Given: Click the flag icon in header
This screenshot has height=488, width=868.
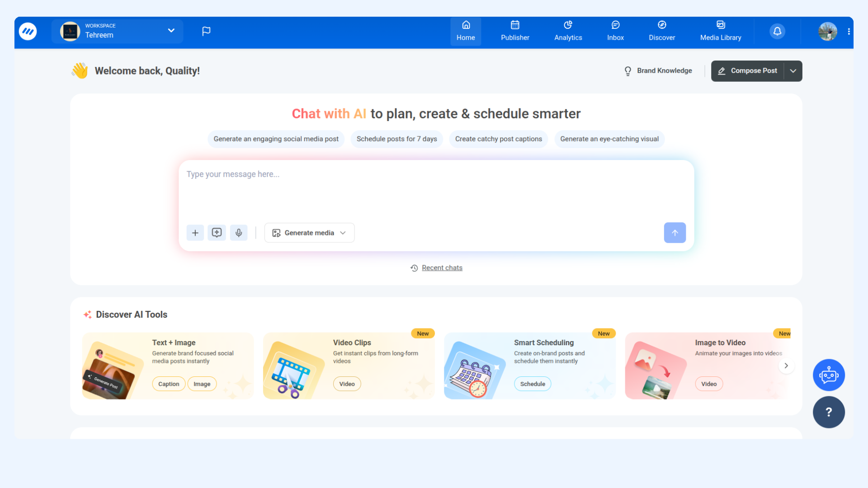Looking at the screenshot, I should click(x=206, y=31).
